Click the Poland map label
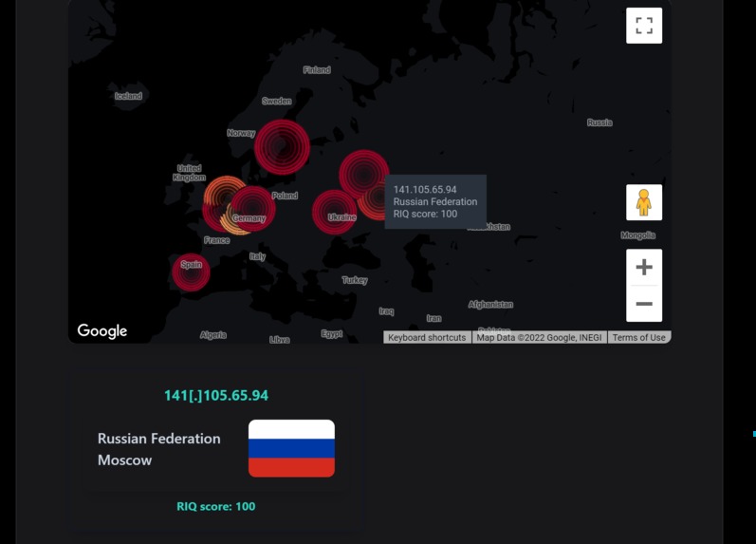The width and height of the screenshot is (756, 544). pos(285,196)
